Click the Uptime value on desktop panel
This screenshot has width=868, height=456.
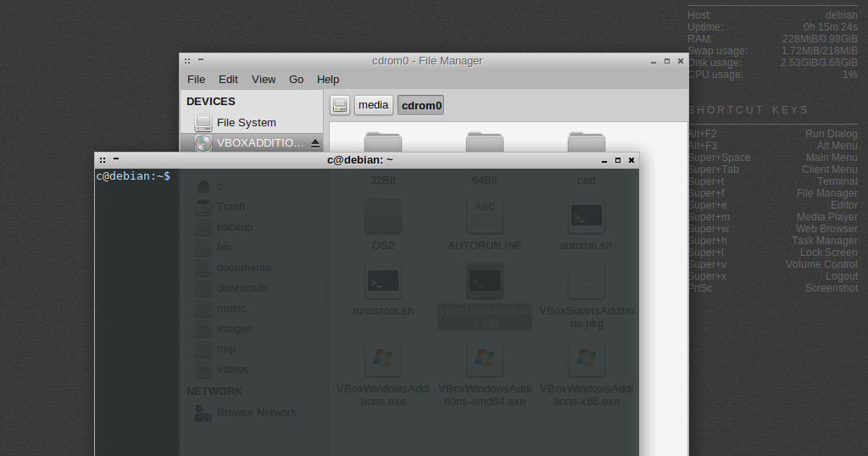pyautogui.click(x=831, y=27)
